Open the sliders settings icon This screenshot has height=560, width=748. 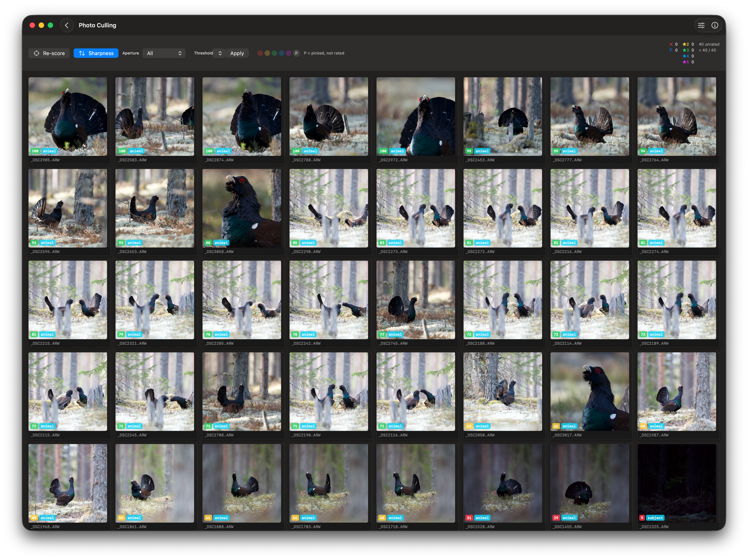(x=701, y=25)
